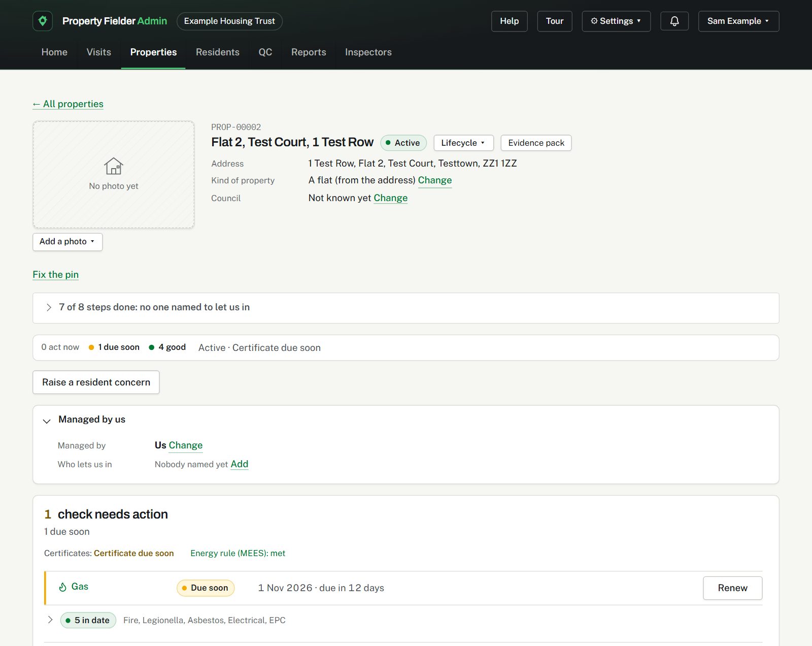Go to the Home tab
The image size is (812, 646).
coord(54,52)
